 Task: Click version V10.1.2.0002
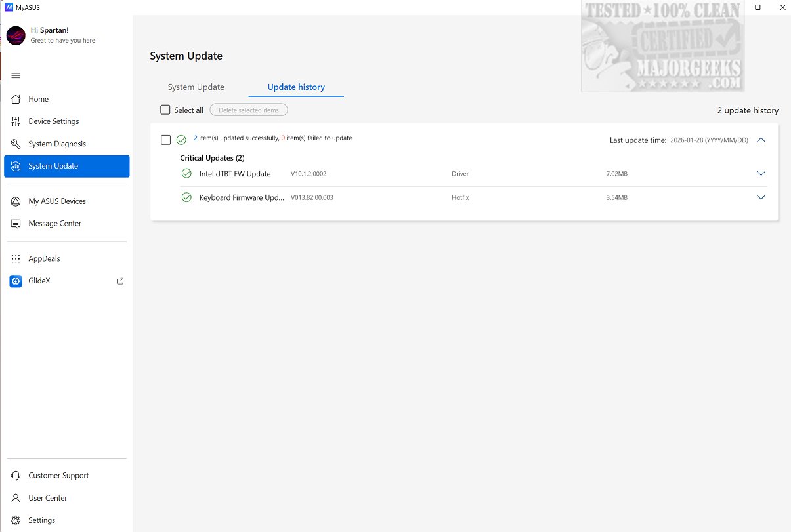pyautogui.click(x=309, y=174)
